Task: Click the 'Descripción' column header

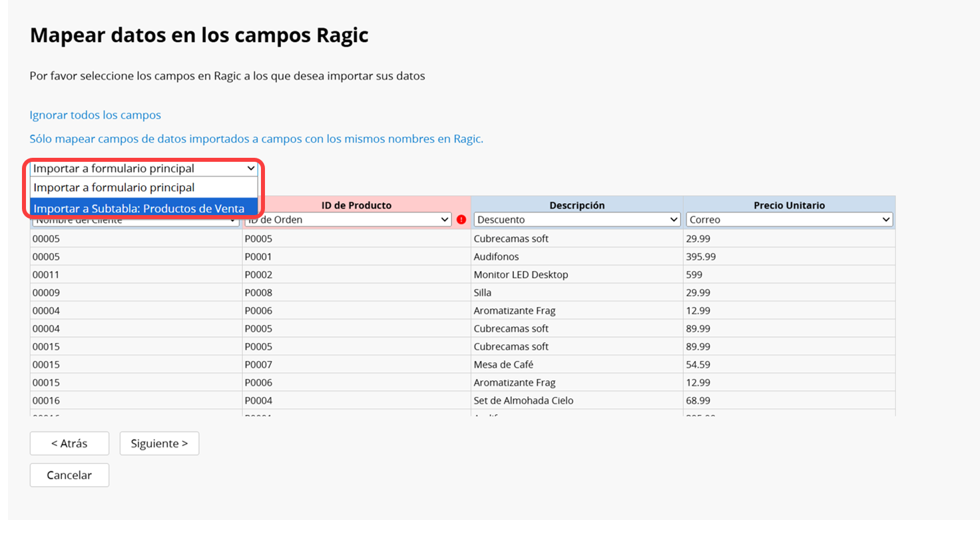Action: pos(577,205)
